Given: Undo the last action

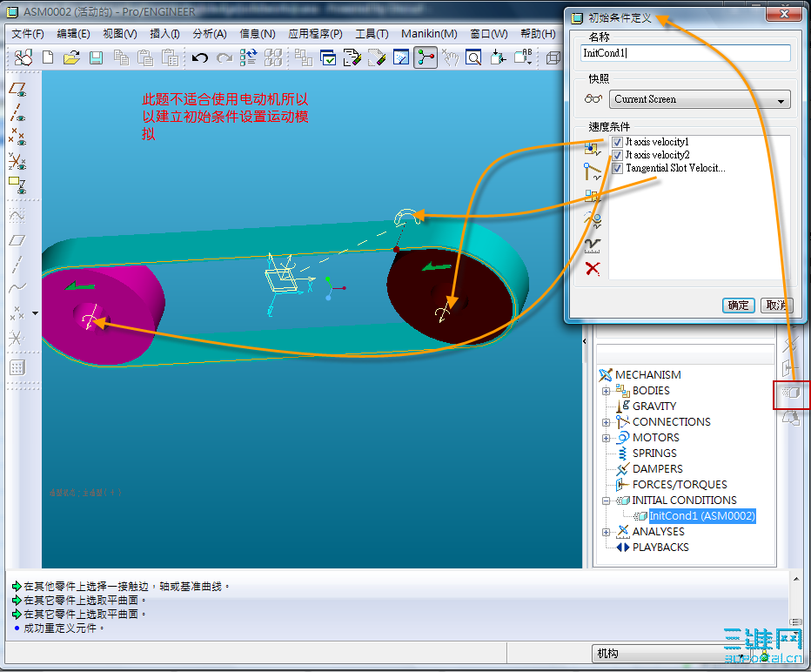Looking at the screenshot, I should (x=199, y=57).
